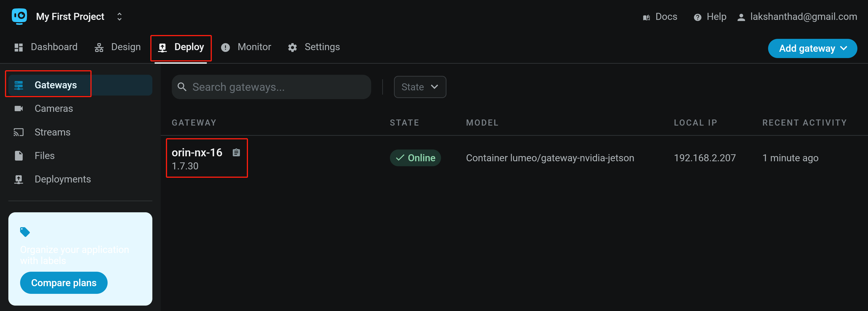Click the Help question mark icon
Screen dimensions: 868x311
pos(698,17)
